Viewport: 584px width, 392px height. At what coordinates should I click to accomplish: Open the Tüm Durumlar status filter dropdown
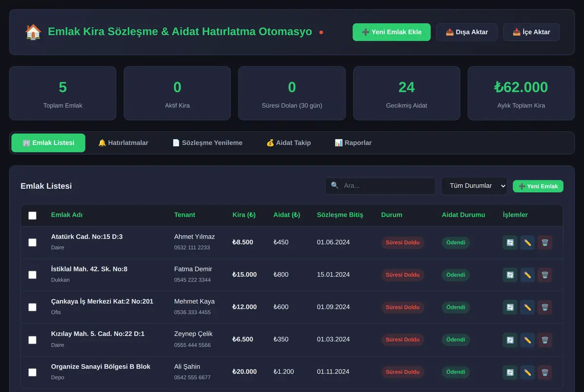[474, 186]
